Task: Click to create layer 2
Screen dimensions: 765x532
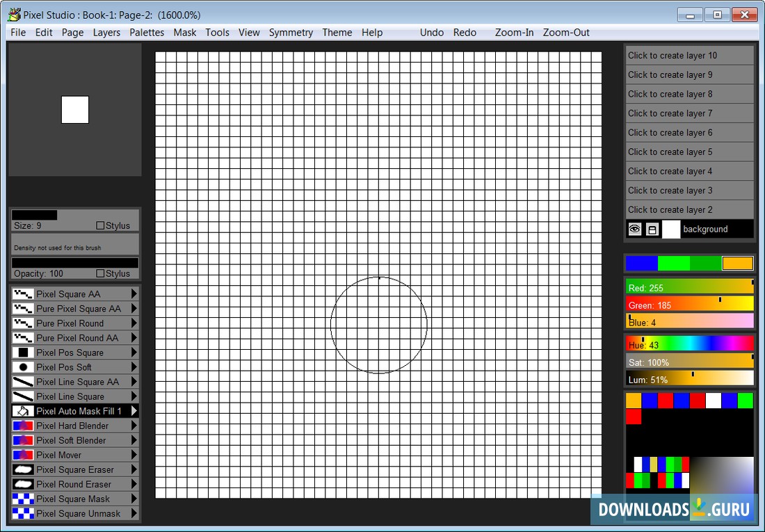Action: point(690,210)
